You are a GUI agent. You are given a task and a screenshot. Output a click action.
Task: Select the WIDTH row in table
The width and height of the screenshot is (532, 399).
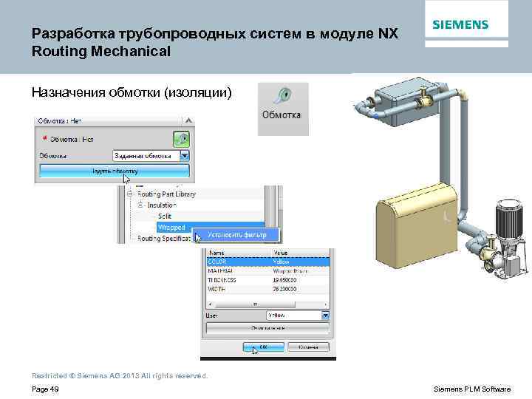(268, 289)
